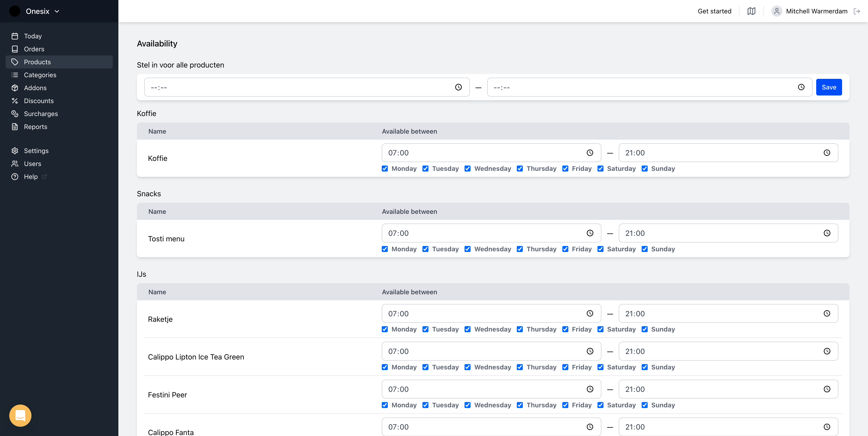Click the Products sidebar icon

[x=15, y=62]
